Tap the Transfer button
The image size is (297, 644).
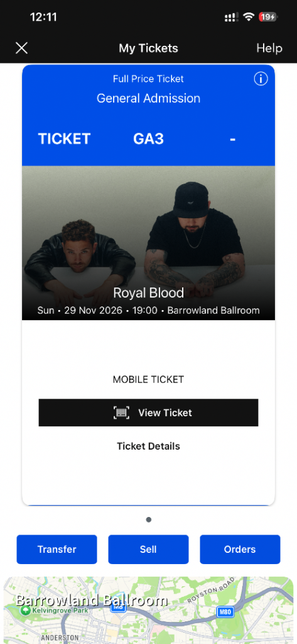coord(57,549)
